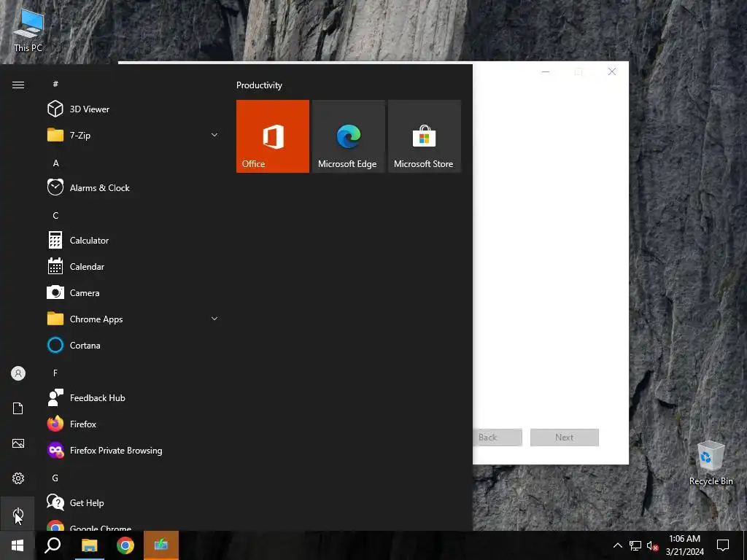This screenshot has height=560, width=747.
Task: Open the Action Center notifications icon
Action: tap(723, 545)
